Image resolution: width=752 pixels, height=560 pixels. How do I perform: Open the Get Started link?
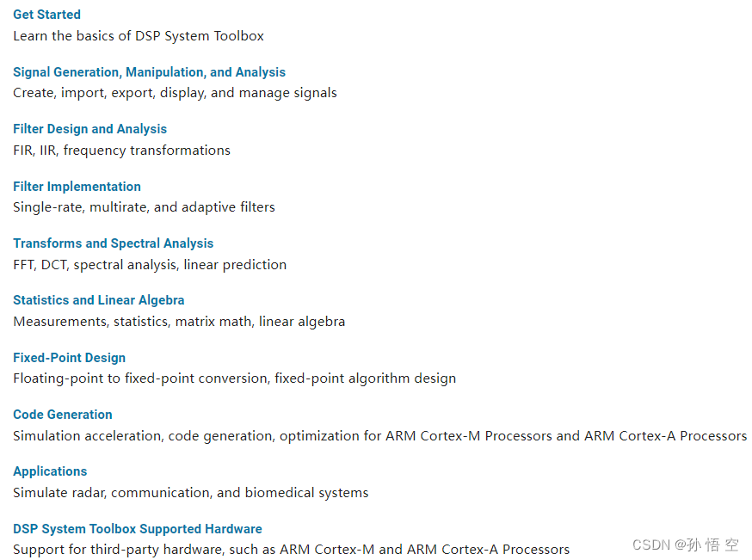(x=46, y=15)
